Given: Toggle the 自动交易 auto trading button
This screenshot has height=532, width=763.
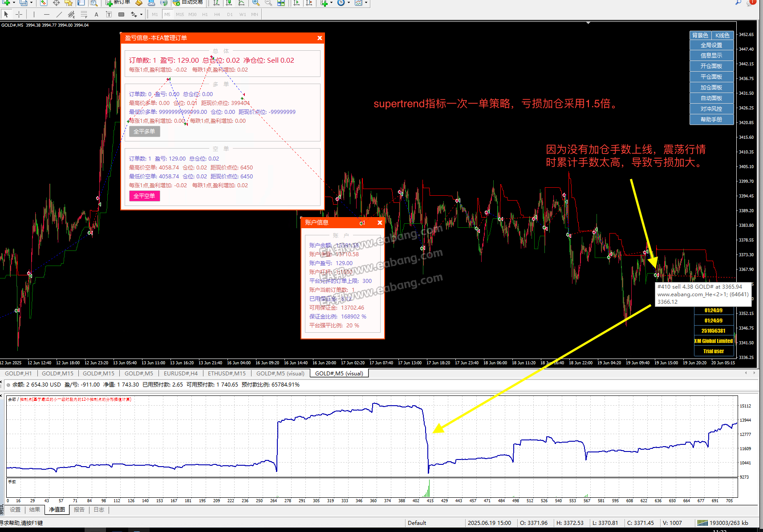Looking at the screenshot, I should tap(187, 3).
